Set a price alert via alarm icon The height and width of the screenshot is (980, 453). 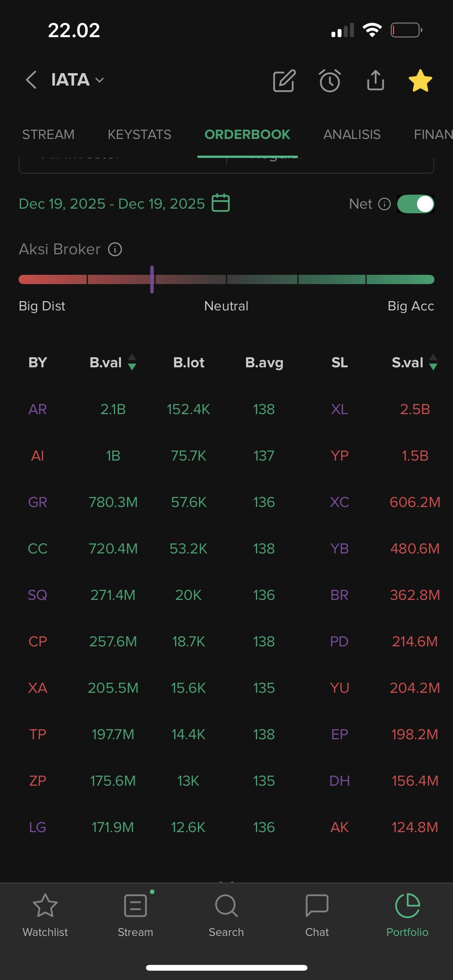click(x=330, y=81)
